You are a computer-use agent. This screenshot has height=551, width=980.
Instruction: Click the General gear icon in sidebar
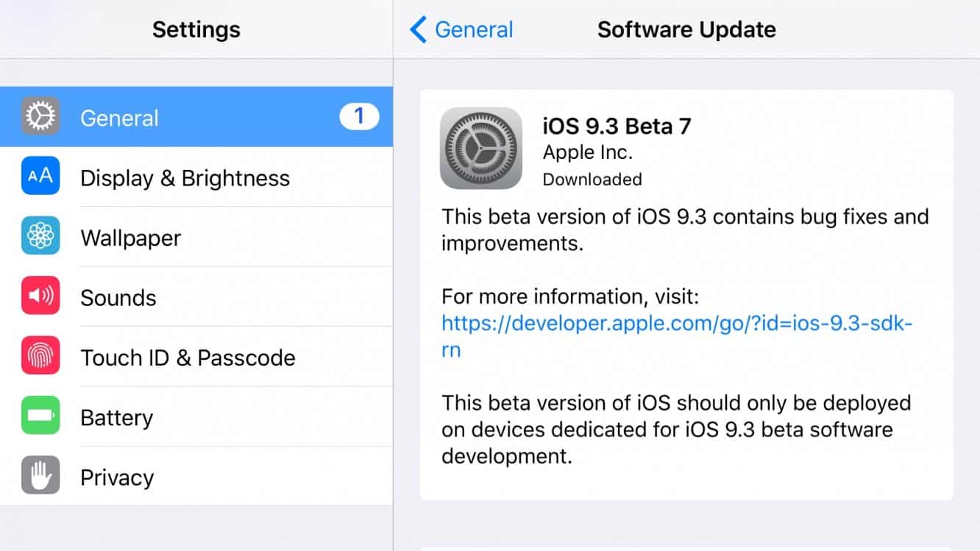40,117
